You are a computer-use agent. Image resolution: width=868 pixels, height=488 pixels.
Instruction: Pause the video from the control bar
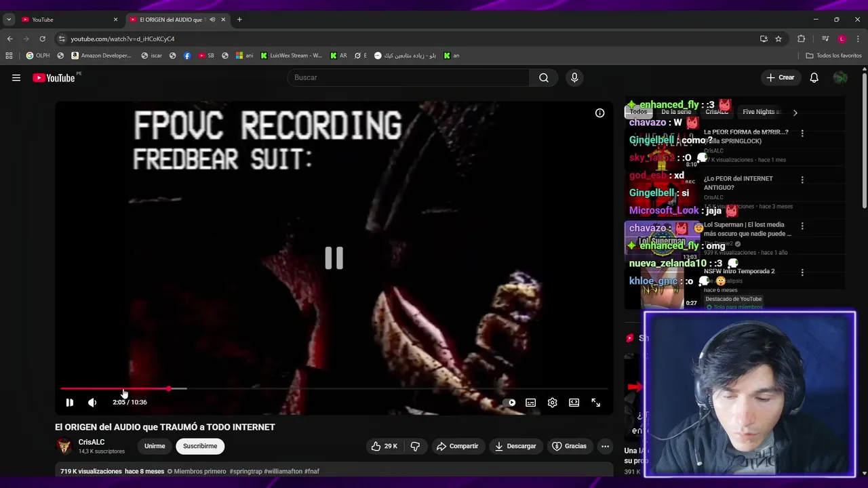tap(69, 403)
